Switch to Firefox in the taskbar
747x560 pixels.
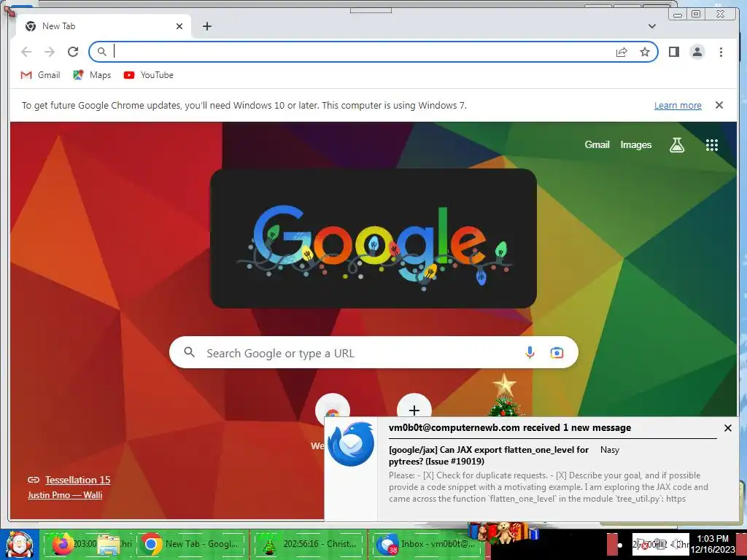[x=63, y=544]
